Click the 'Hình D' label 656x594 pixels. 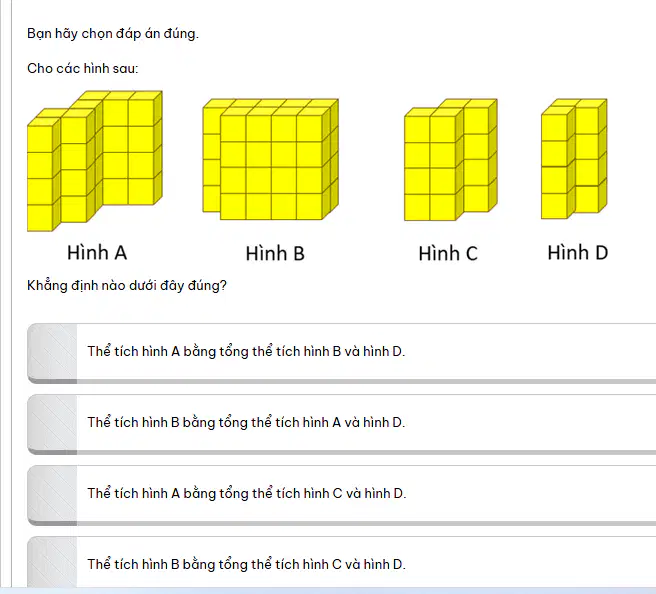pos(578,253)
